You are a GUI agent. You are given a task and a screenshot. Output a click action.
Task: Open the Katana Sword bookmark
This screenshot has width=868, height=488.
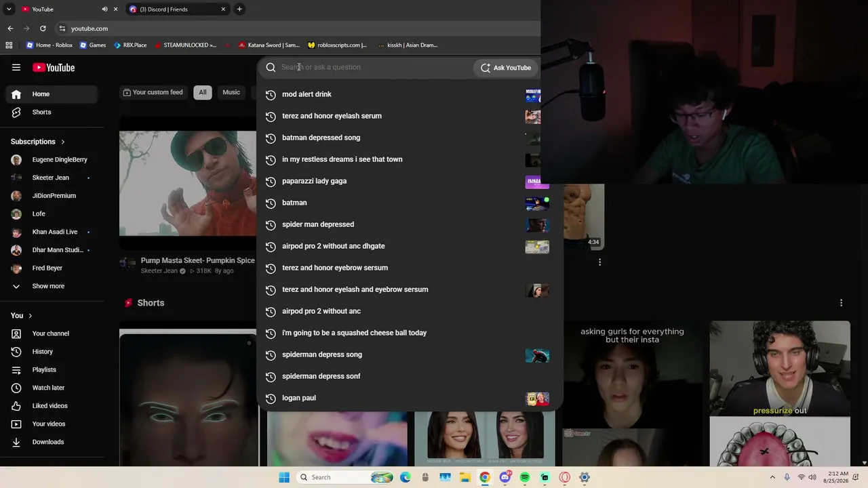[269, 45]
